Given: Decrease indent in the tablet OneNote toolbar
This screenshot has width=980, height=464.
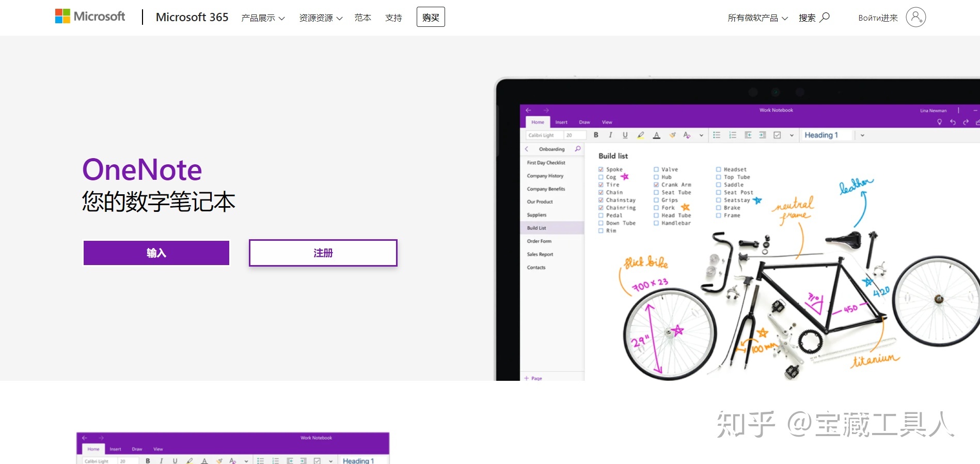Looking at the screenshot, I should click(x=748, y=135).
